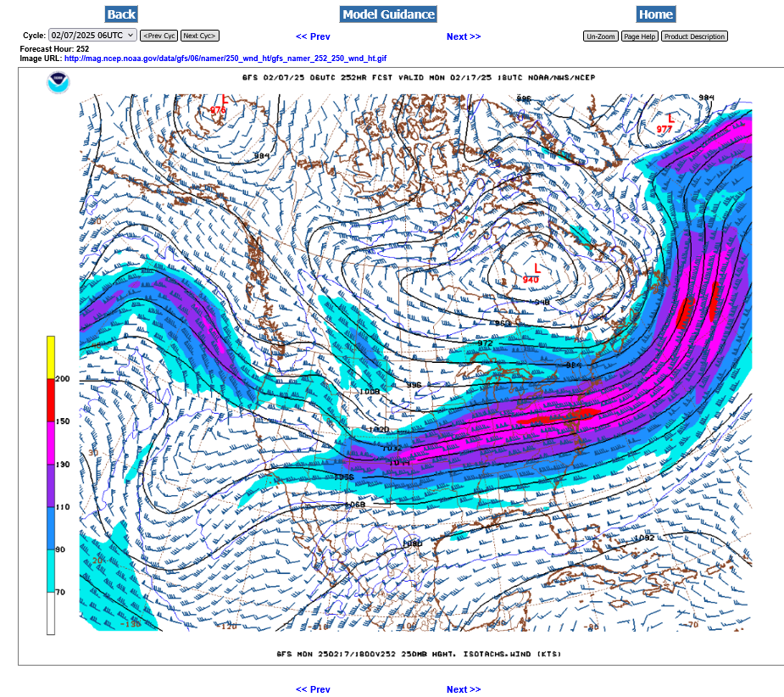This screenshot has width=784, height=697.
Task: Open the Model Guidance page link
Action: 388,14
